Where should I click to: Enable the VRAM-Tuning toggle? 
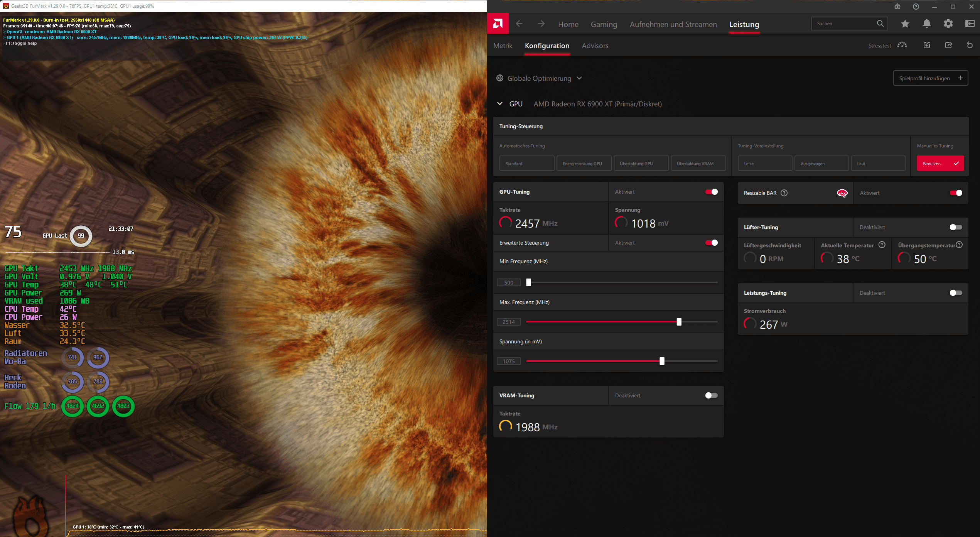click(711, 395)
